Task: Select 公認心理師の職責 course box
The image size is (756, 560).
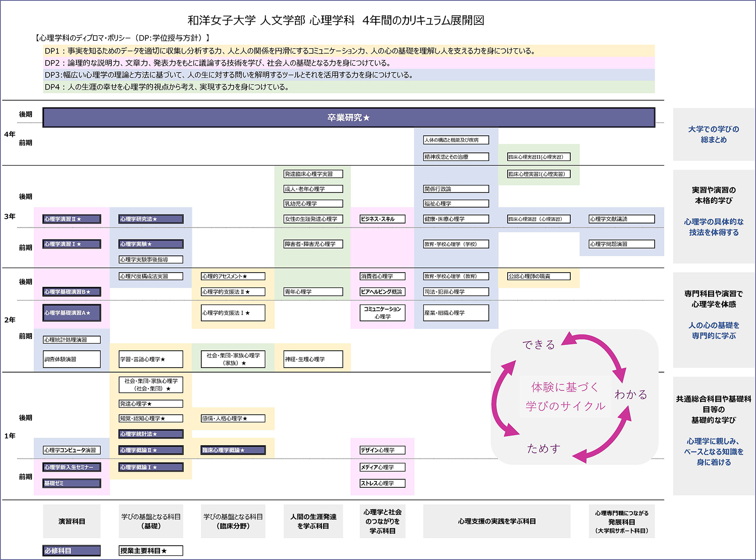Action: [539, 276]
